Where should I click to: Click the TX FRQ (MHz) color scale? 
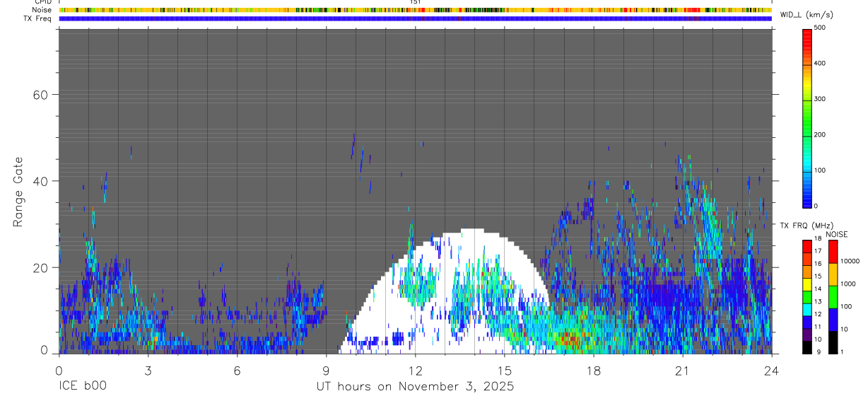[807, 296]
